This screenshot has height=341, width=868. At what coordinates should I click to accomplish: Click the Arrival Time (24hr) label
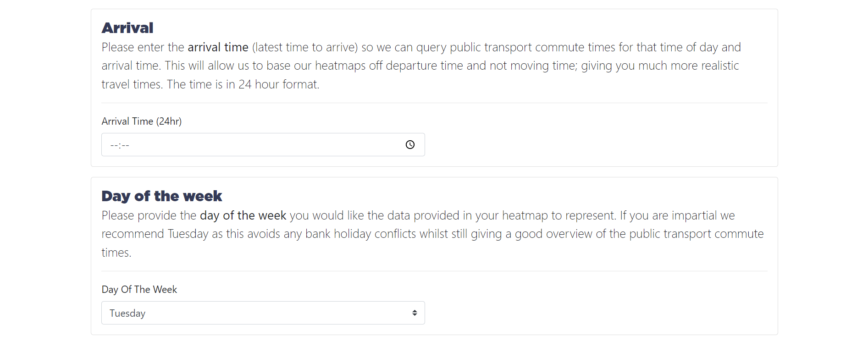142,121
